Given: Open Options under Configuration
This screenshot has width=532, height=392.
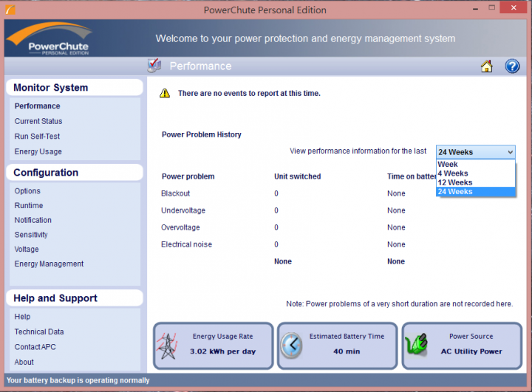Looking at the screenshot, I should point(27,191).
